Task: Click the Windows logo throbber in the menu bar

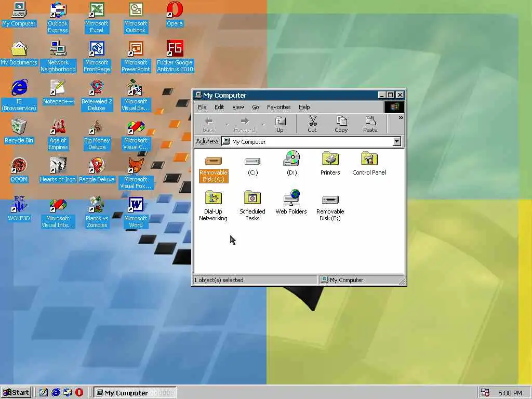Action: pyautogui.click(x=394, y=107)
